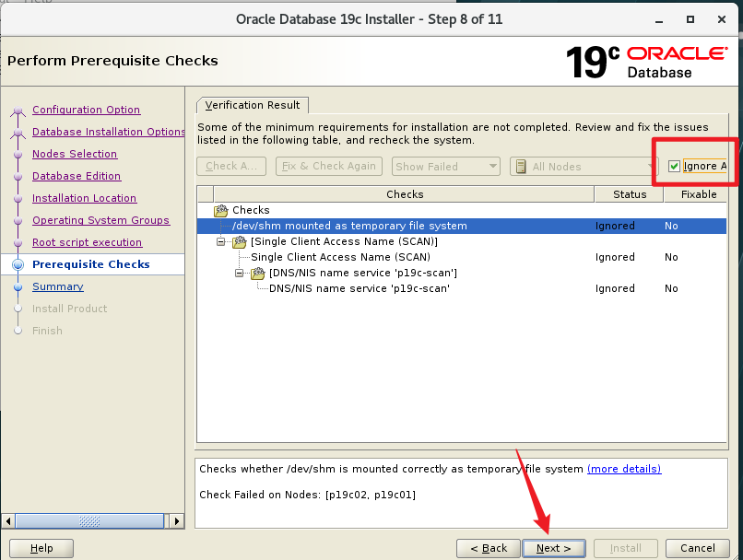
Task: Open Root script execution step
Action: click(88, 242)
